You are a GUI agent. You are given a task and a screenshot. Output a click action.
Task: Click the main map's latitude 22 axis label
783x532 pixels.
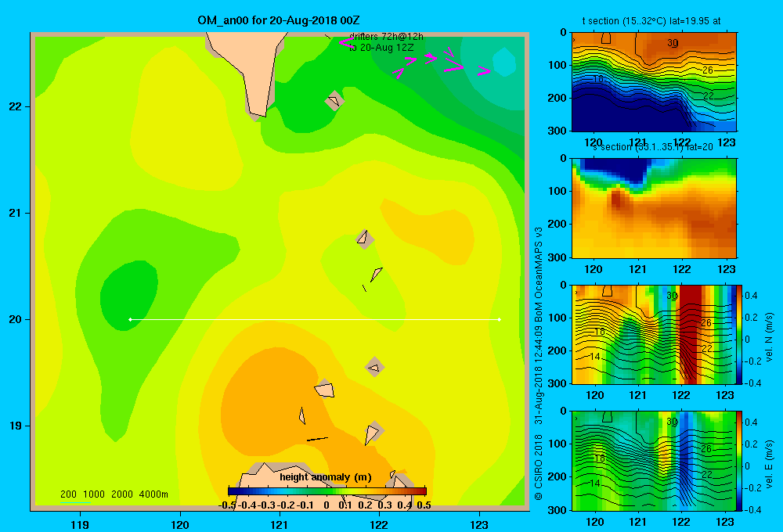coord(15,107)
